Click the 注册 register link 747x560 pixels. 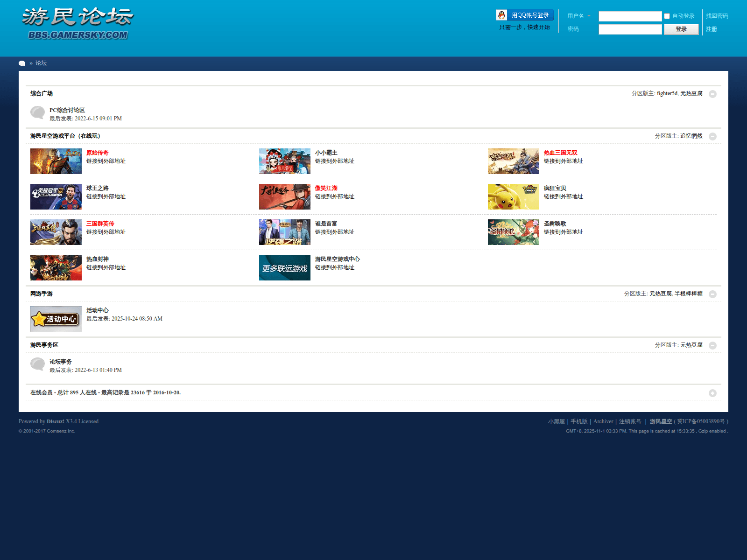(711, 29)
